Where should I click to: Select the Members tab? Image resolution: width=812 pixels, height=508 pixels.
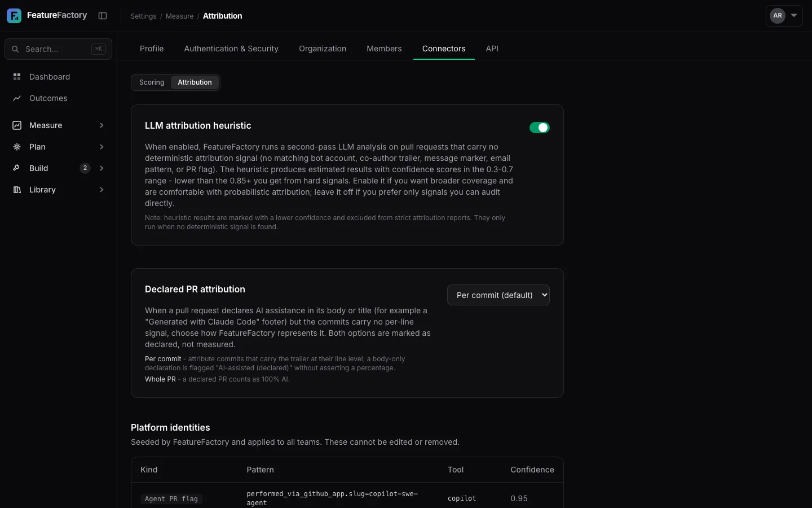[x=384, y=49]
